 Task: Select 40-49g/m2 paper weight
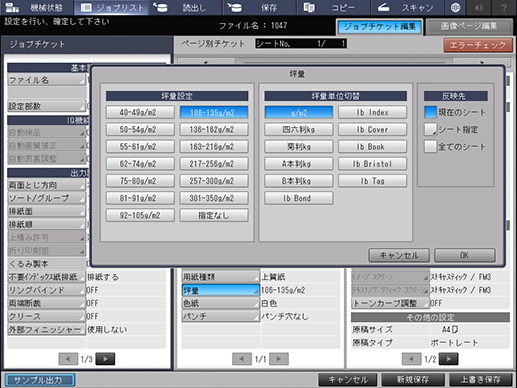[140, 112]
